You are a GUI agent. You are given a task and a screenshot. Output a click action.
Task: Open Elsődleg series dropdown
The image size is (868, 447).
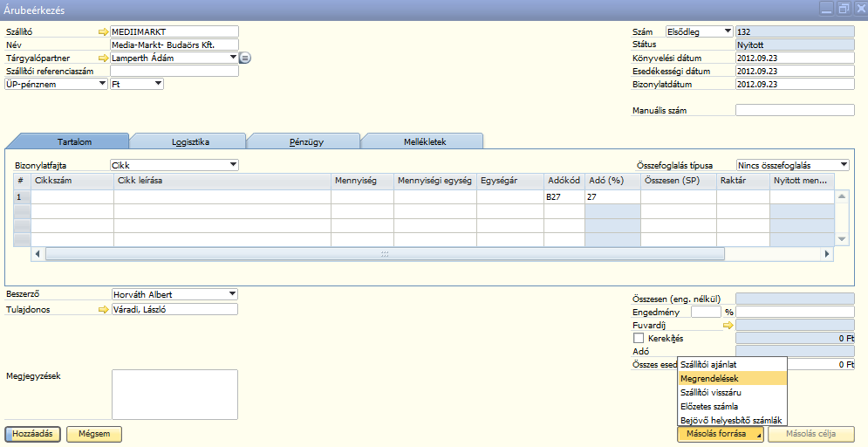[x=728, y=31]
